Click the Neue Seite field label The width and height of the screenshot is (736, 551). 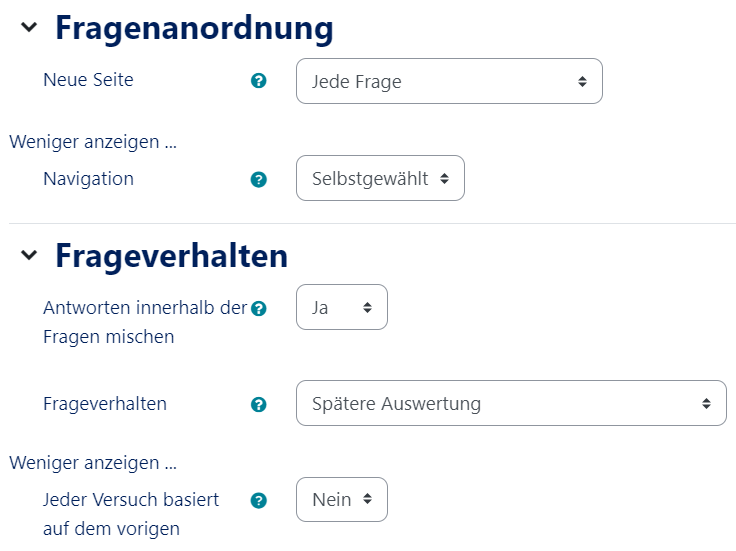pyautogui.click(x=88, y=80)
